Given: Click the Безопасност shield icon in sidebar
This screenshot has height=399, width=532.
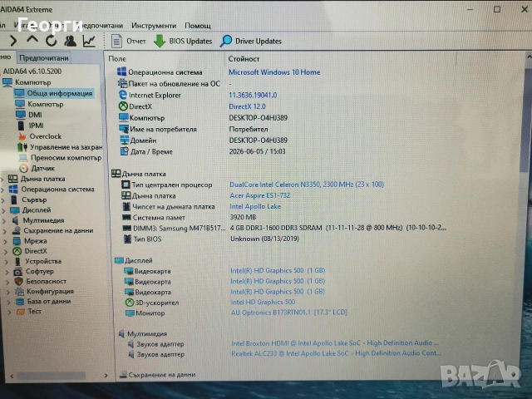Looking at the screenshot, I should coord(18,281).
